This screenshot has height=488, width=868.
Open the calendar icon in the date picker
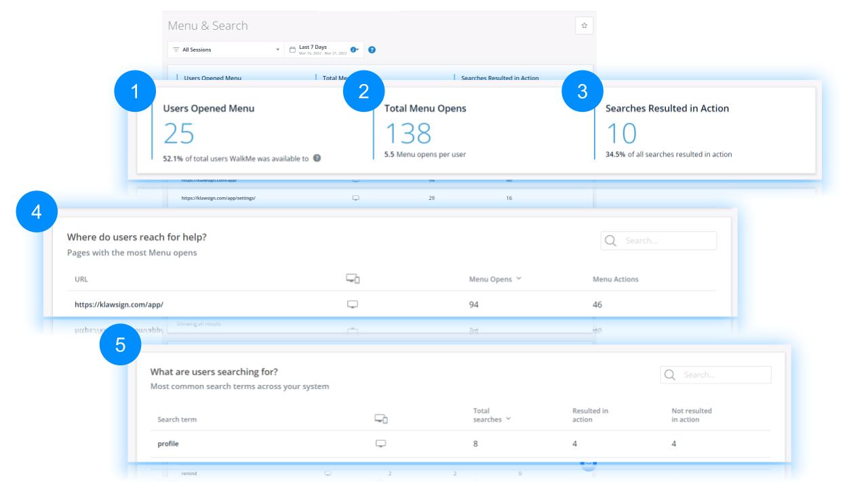click(x=292, y=49)
